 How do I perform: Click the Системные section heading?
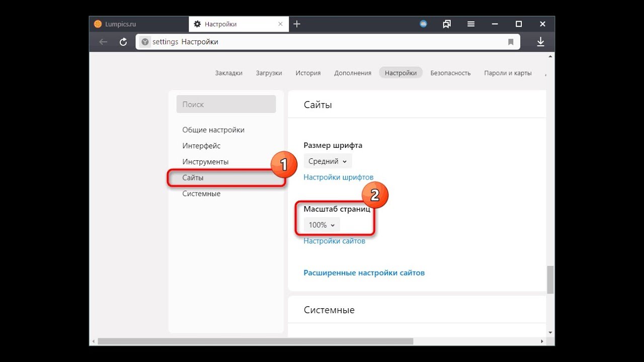click(x=329, y=310)
